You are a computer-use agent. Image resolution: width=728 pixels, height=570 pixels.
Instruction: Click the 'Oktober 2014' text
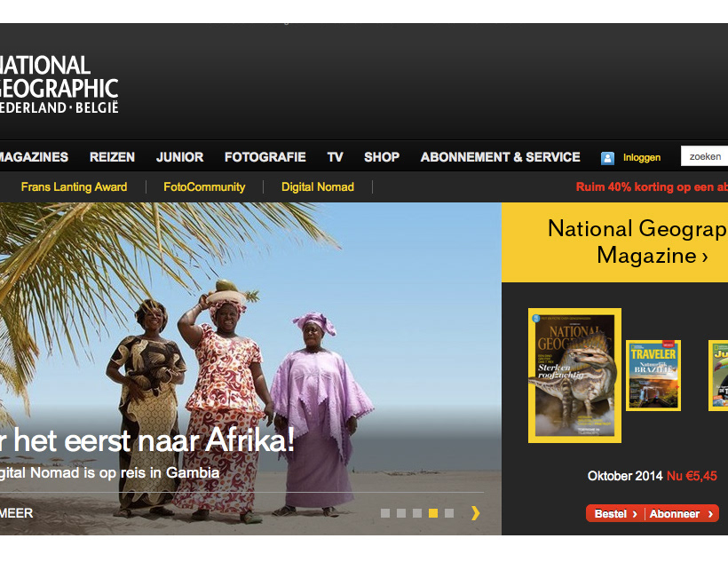click(625, 476)
